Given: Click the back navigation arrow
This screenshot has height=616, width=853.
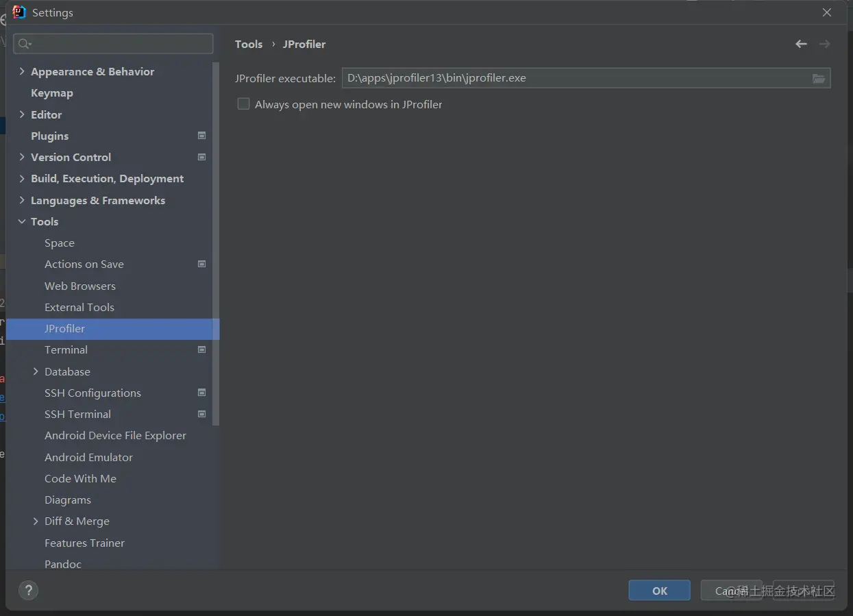Looking at the screenshot, I should [801, 44].
